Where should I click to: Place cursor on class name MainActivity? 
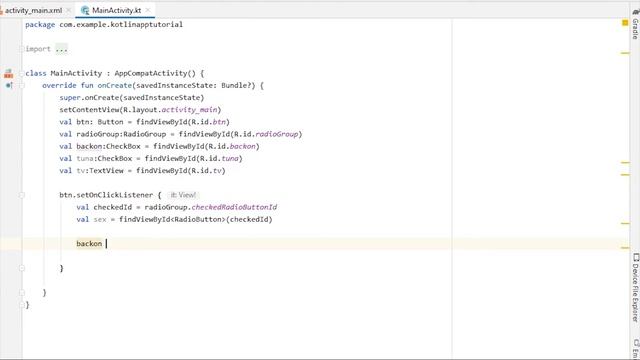click(76, 73)
